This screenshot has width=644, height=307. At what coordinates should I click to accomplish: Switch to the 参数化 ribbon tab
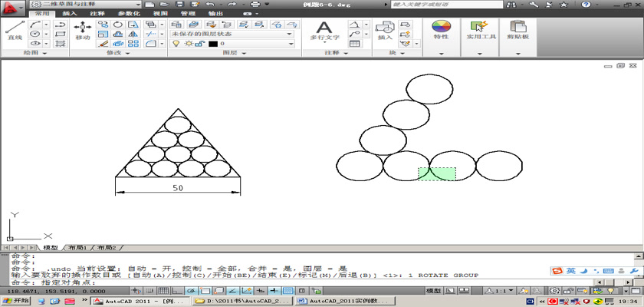tap(127, 13)
